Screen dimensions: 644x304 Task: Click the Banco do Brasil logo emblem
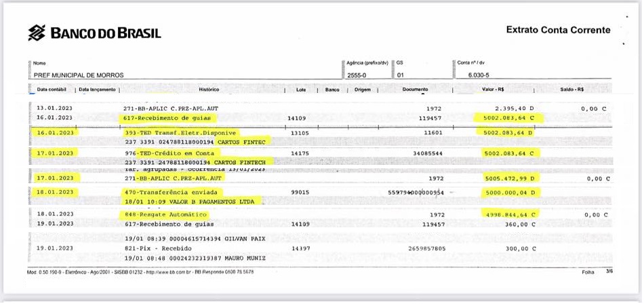click(37, 33)
